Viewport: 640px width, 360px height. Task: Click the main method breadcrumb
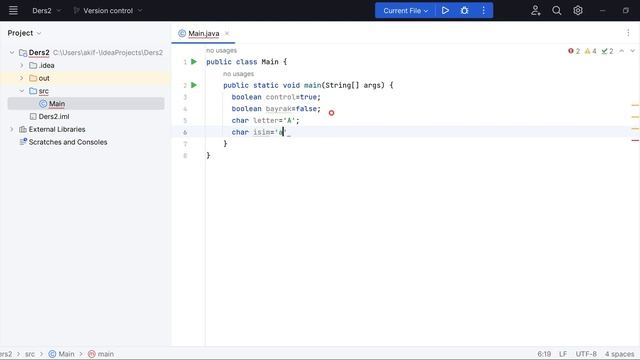[101, 354]
